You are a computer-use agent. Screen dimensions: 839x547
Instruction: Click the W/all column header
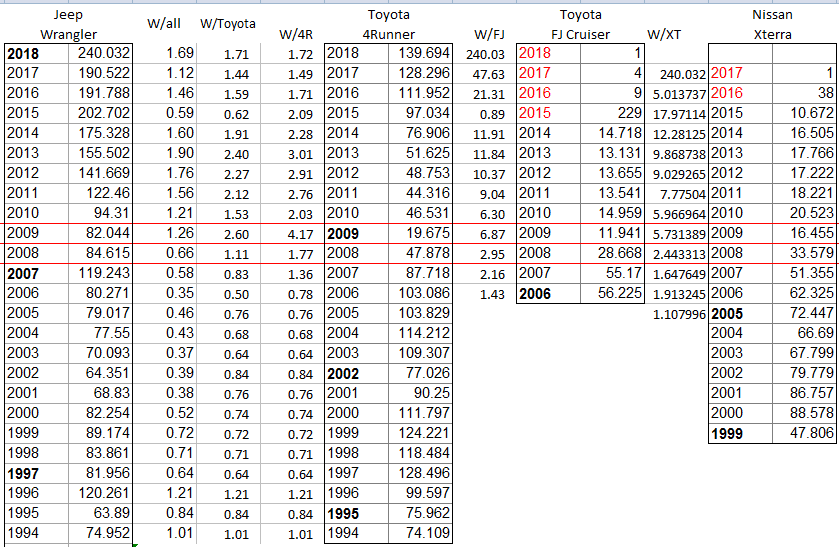tap(164, 24)
